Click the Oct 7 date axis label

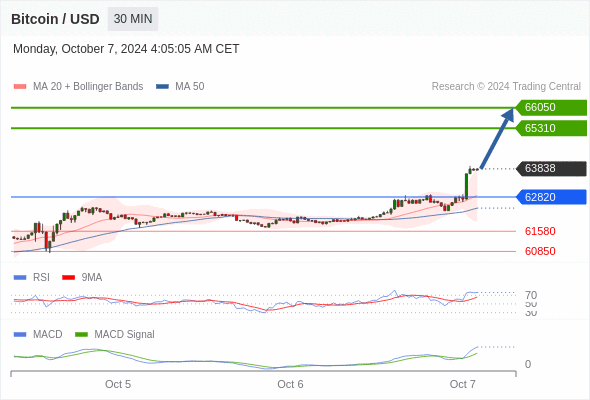click(462, 384)
